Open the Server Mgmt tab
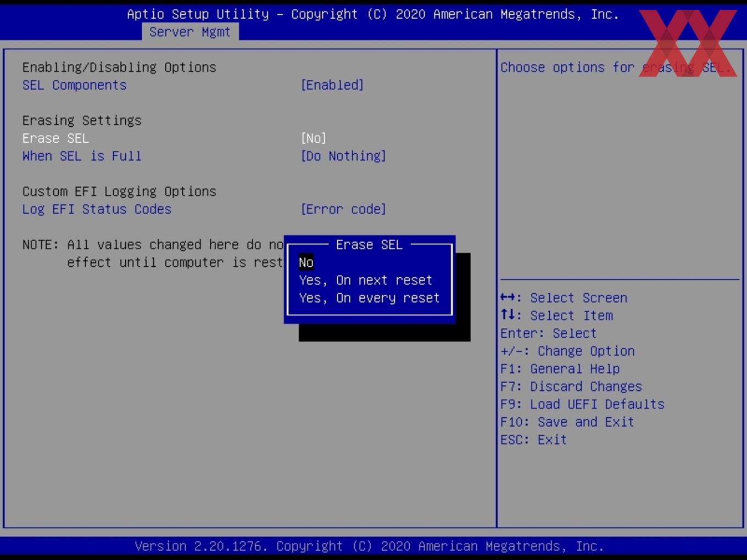The image size is (747, 560). tap(190, 32)
